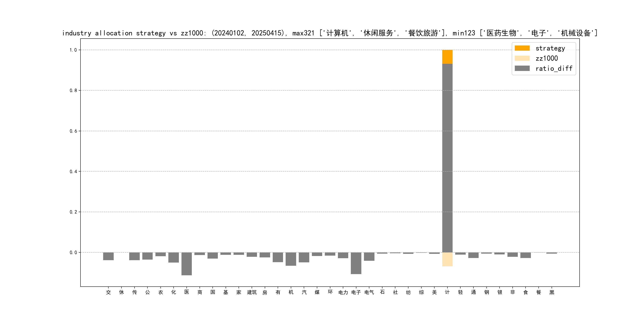The image size is (644, 322).
Task: Click the negative gray bar above 医
Action: [x=186, y=264]
